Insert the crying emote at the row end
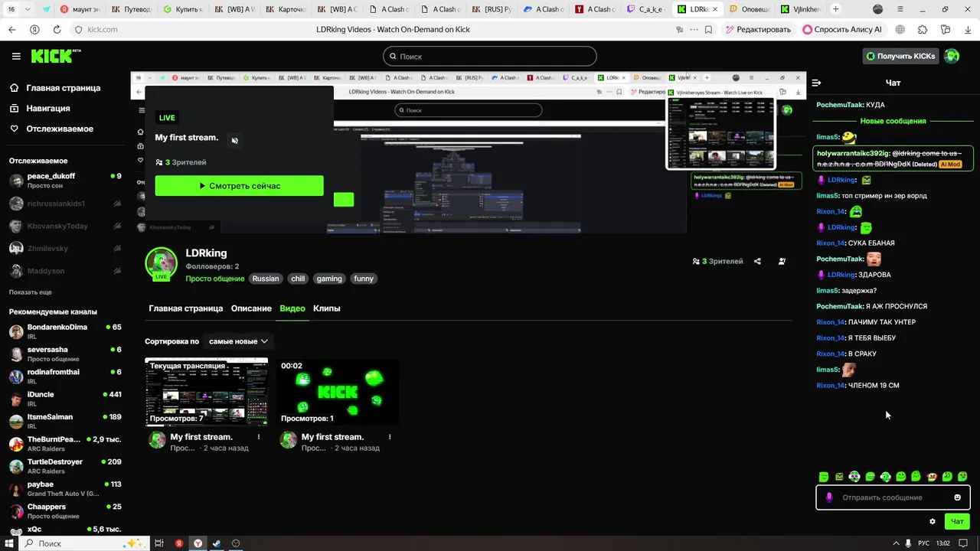 pos(962,477)
